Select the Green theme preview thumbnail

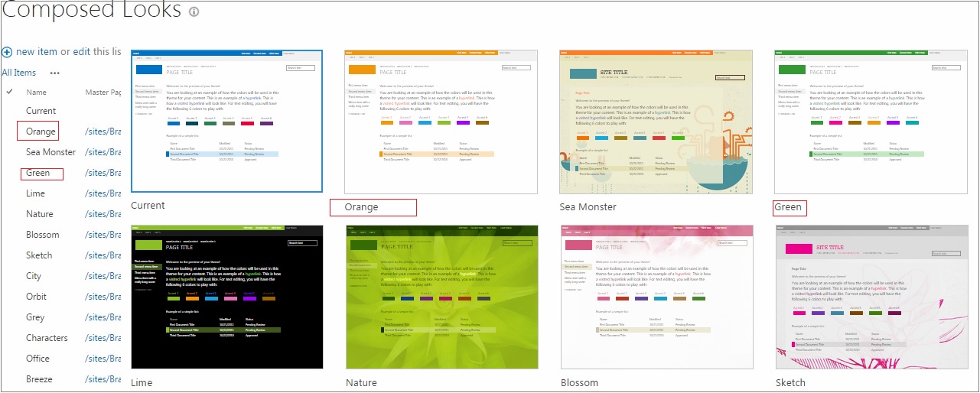pyautogui.click(x=871, y=122)
